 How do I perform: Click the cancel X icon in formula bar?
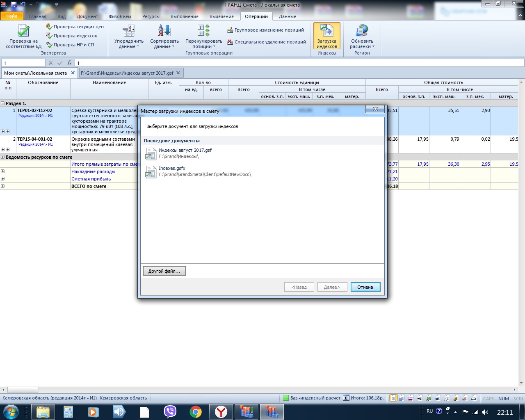[51, 63]
